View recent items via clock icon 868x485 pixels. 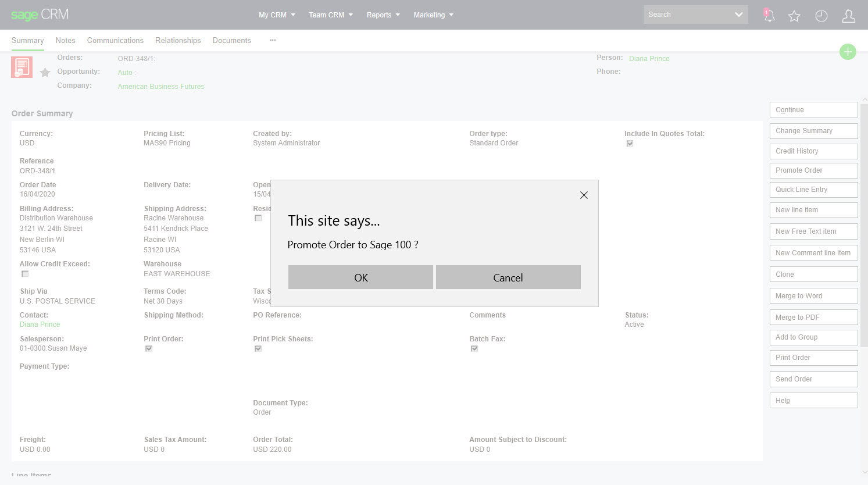(x=821, y=16)
